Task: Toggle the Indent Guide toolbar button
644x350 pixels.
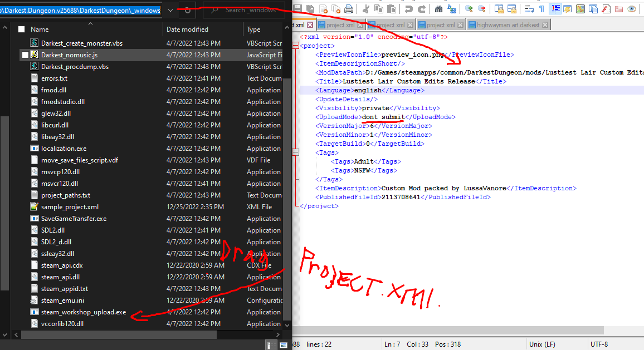Action: click(x=555, y=9)
